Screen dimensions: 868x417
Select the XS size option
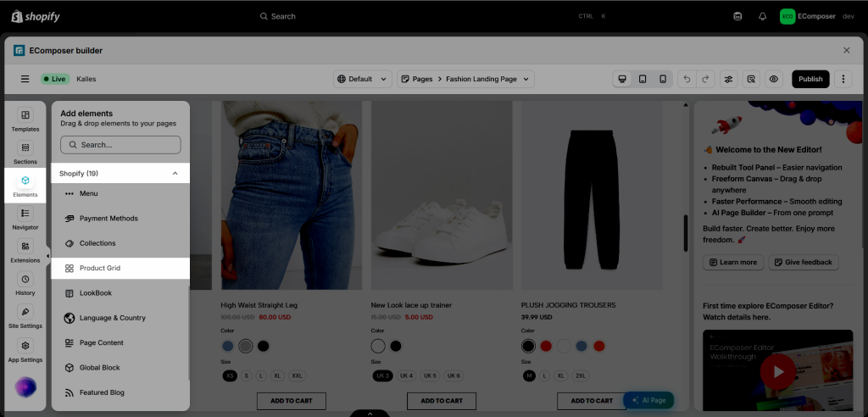[230, 375]
